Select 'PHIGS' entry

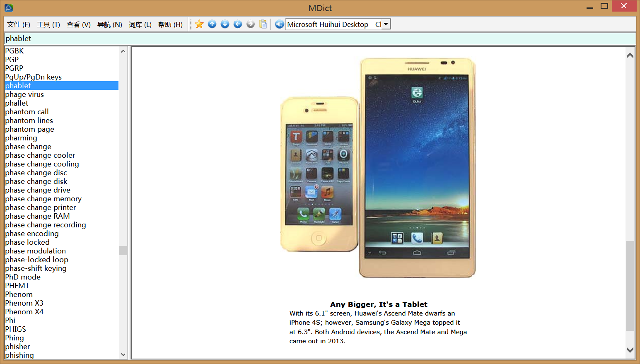pyautogui.click(x=16, y=329)
